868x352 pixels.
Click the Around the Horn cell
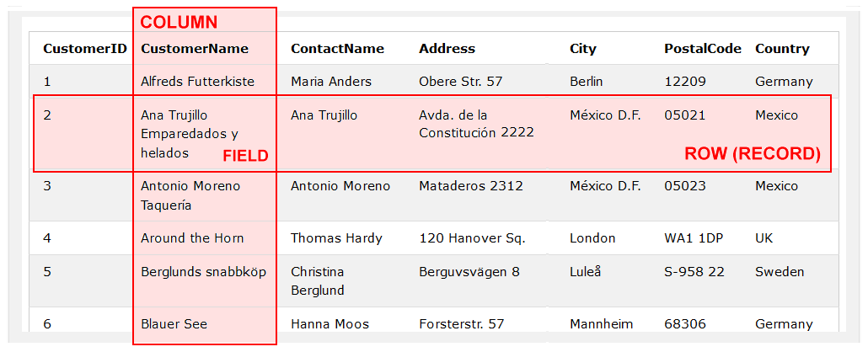pyautogui.click(x=192, y=238)
